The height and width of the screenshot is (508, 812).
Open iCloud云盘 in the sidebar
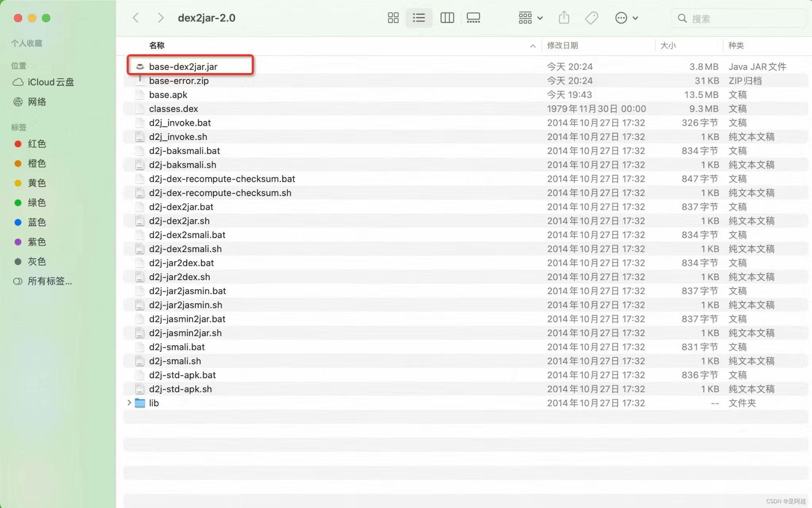[43, 82]
